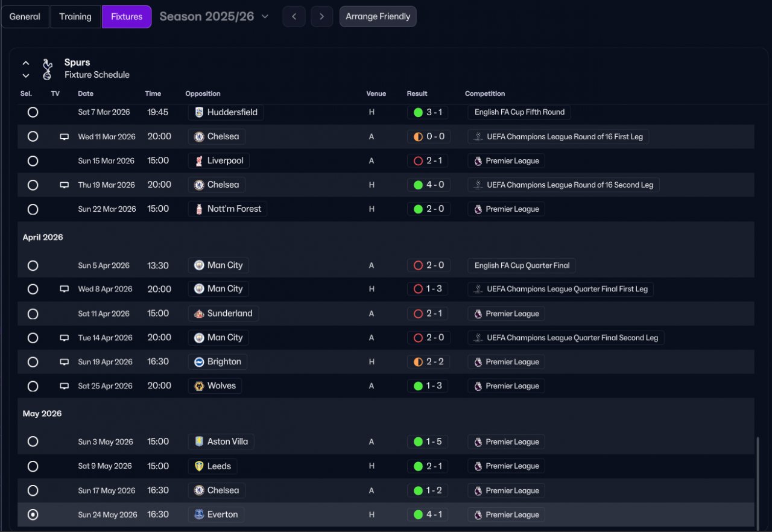Screen dimensions: 772x532
Task: Click Champions League logo in Round of 16 First Leg
Action: (x=478, y=137)
